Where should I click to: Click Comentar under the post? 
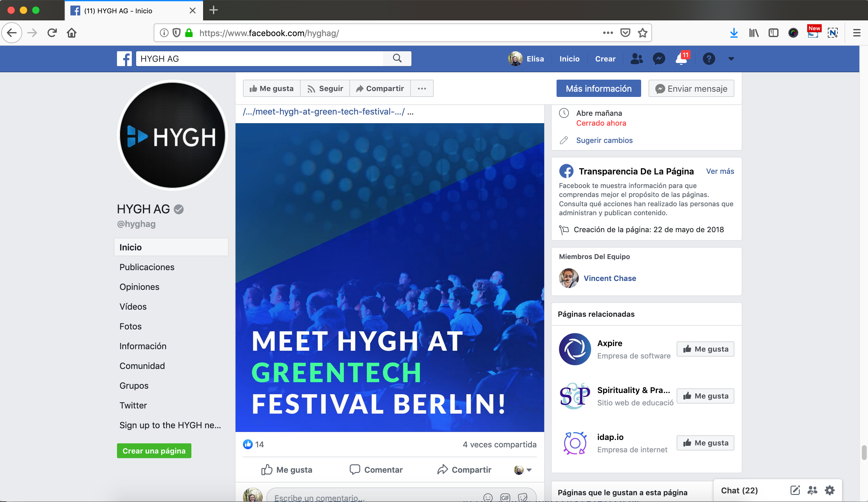coord(376,470)
